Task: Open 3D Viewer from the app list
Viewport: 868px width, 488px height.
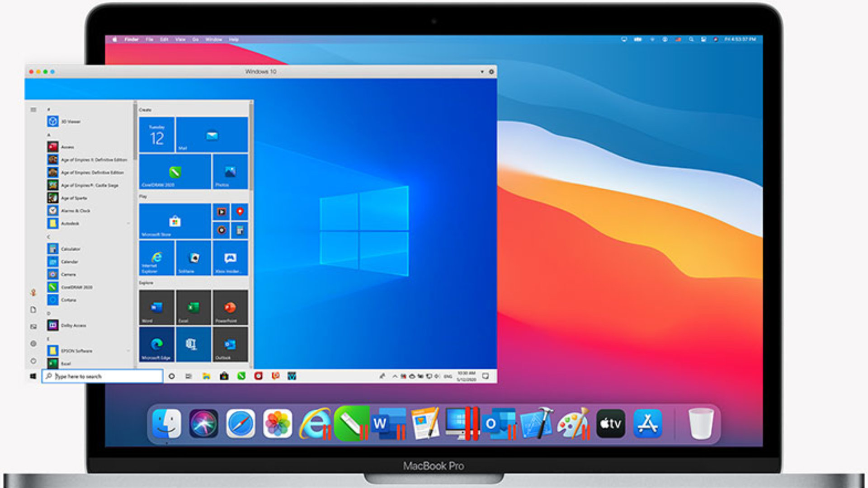Action: click(88, 122)
